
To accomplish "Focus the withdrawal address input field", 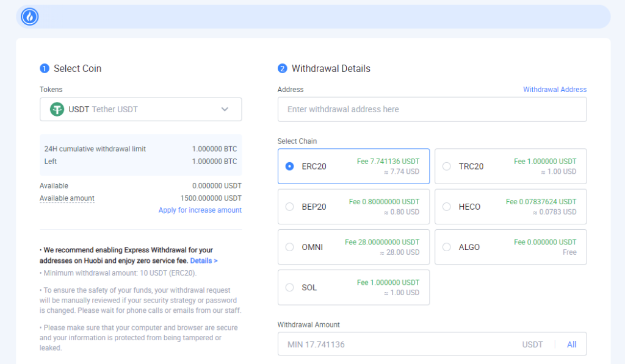I will (x=432, y=109).
